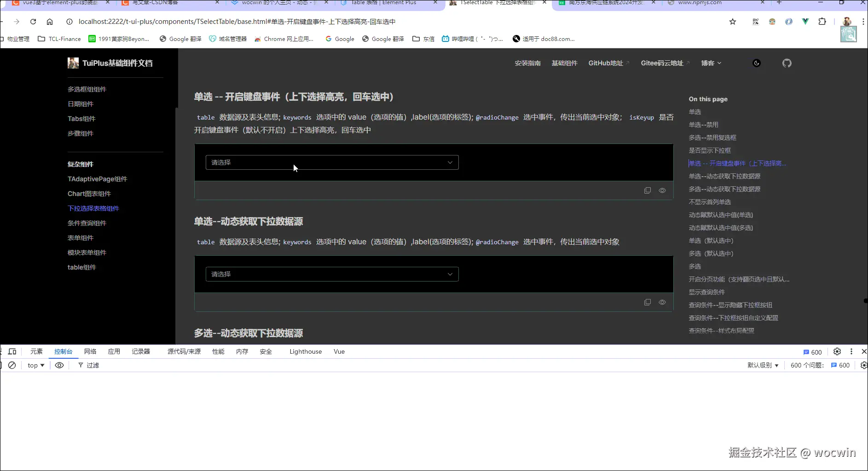Show source via eye icon on first example
This screenshot has width=868, height=471.
(x=662, y=190)
